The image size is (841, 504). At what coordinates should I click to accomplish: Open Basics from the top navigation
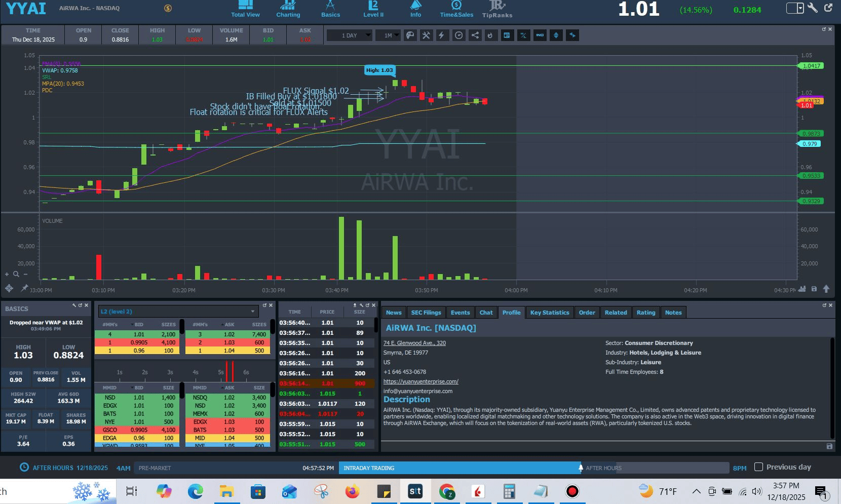(x=330, y=9)
